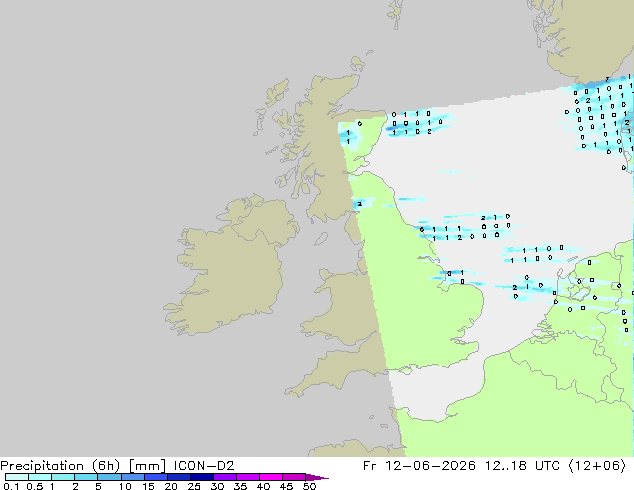The image size is (634, 490).
Task: Pick the 15–20 mm legend color swatch
Action: pos(156,477)
